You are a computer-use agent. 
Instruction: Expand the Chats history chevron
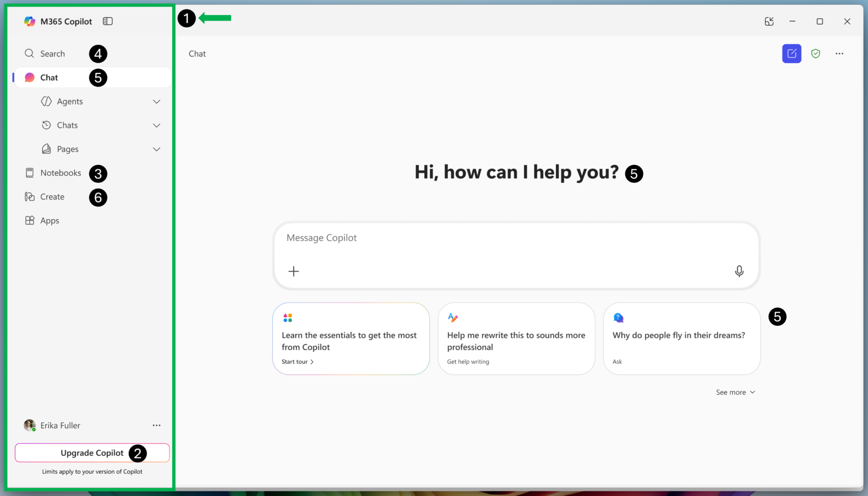click(x=156, y=125)
